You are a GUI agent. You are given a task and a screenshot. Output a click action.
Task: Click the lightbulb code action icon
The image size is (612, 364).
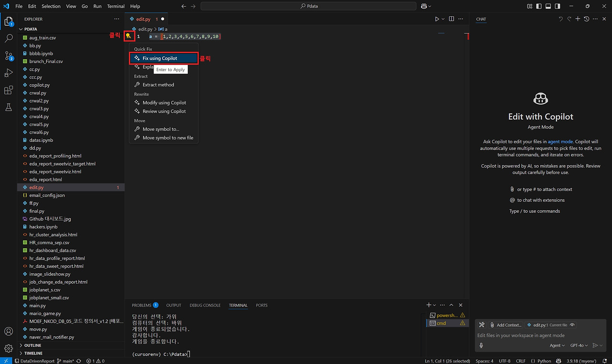[128, 36]
